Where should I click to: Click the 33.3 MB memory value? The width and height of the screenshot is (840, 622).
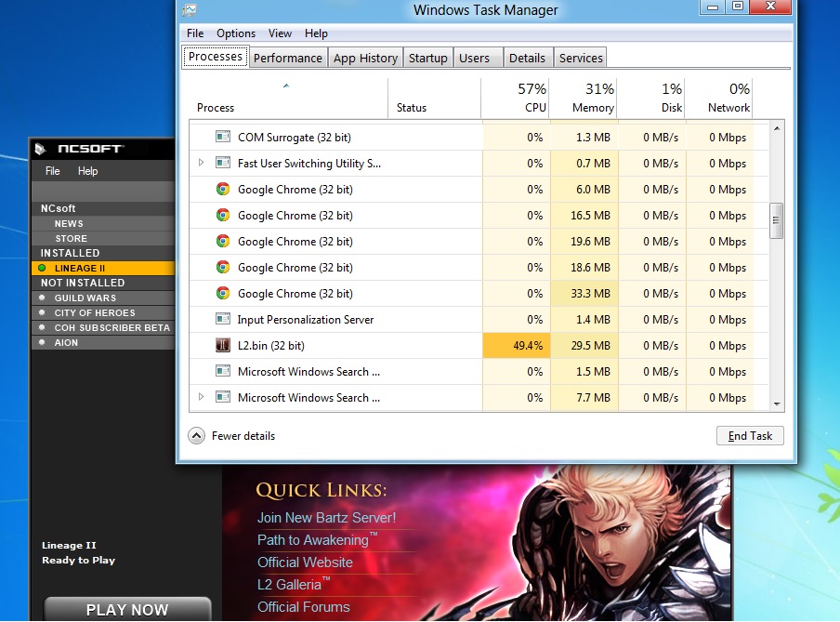coord(590,293)
